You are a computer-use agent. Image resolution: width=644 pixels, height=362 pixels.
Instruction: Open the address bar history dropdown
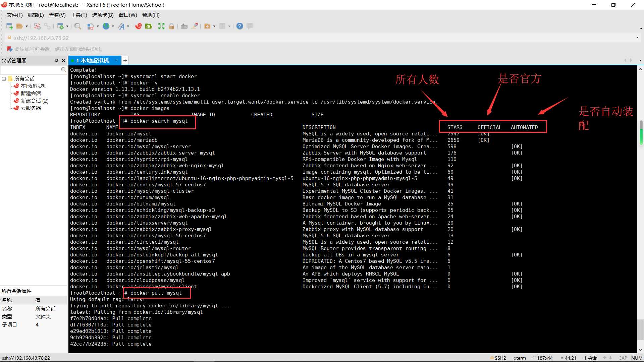[x=637, y=38]
